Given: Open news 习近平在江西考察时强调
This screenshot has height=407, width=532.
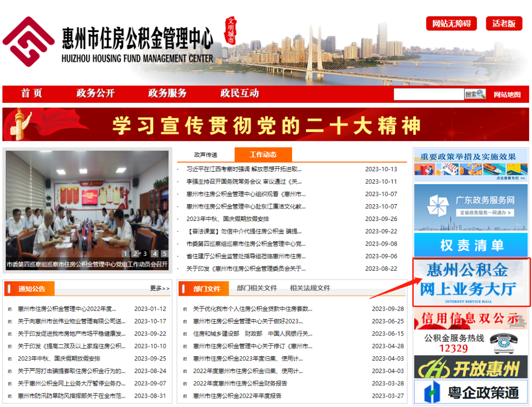Looking at the screenshot, I should pyautogui.click(x=244, y=169).
